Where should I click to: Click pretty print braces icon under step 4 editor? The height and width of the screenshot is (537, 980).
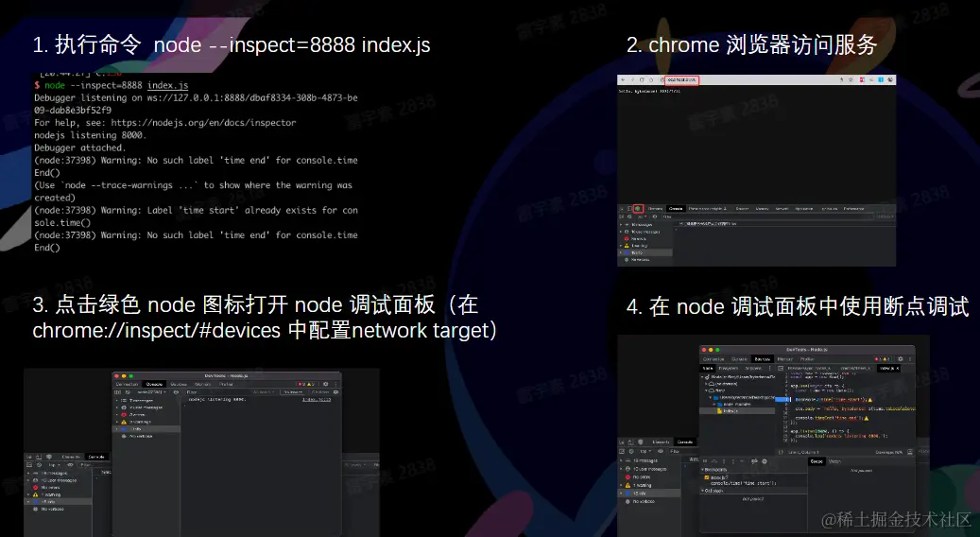(781, 452)
